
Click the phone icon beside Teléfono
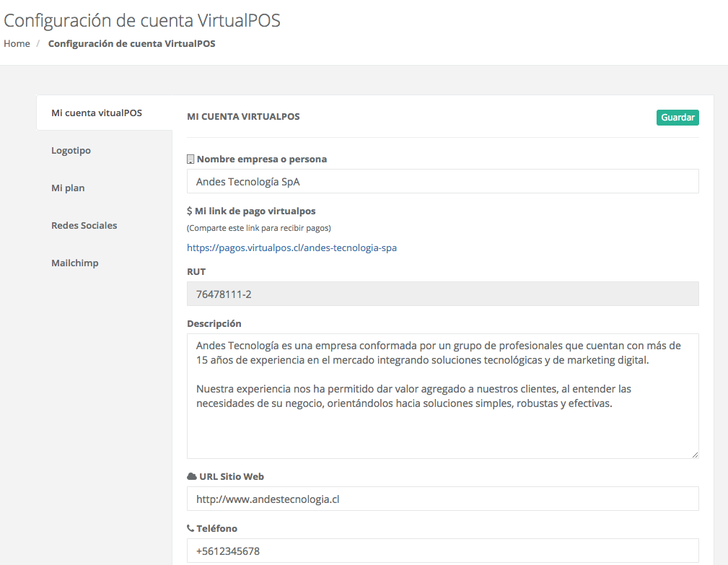pos(190,528)
